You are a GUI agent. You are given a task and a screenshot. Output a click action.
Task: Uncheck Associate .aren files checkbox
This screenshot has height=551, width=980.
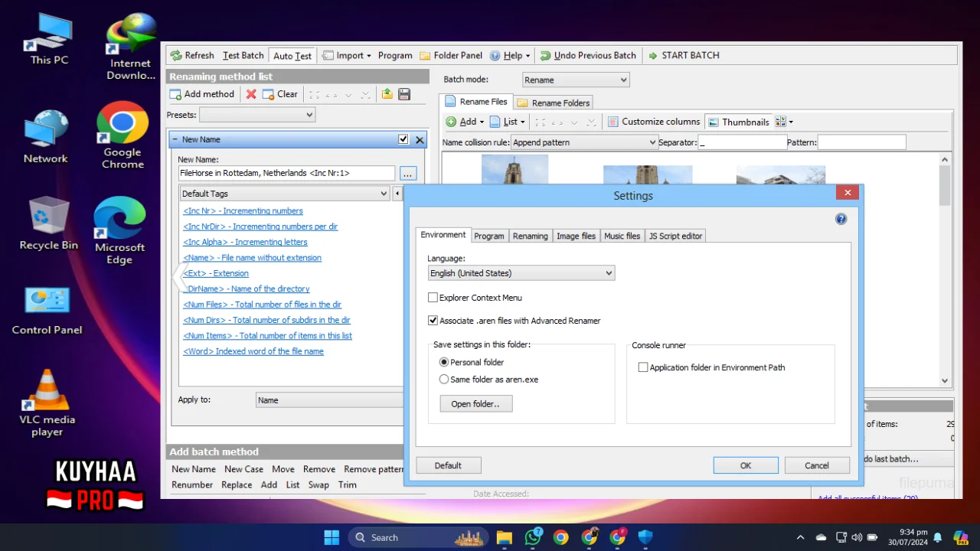tap(433, 321)
